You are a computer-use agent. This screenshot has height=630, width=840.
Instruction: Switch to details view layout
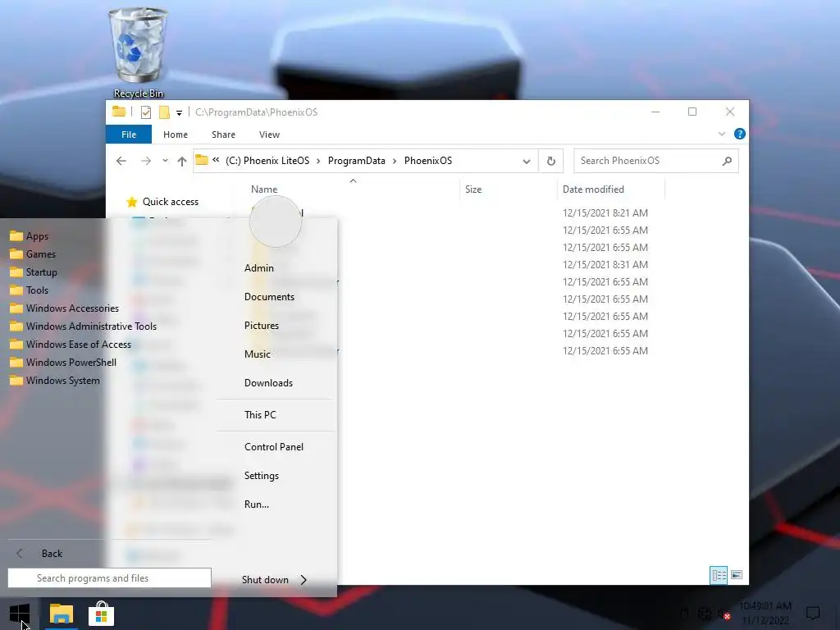(719, 575)
